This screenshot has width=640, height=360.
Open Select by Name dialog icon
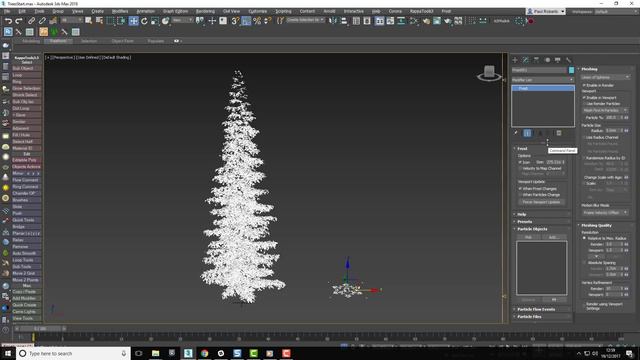tap(99, 21)
